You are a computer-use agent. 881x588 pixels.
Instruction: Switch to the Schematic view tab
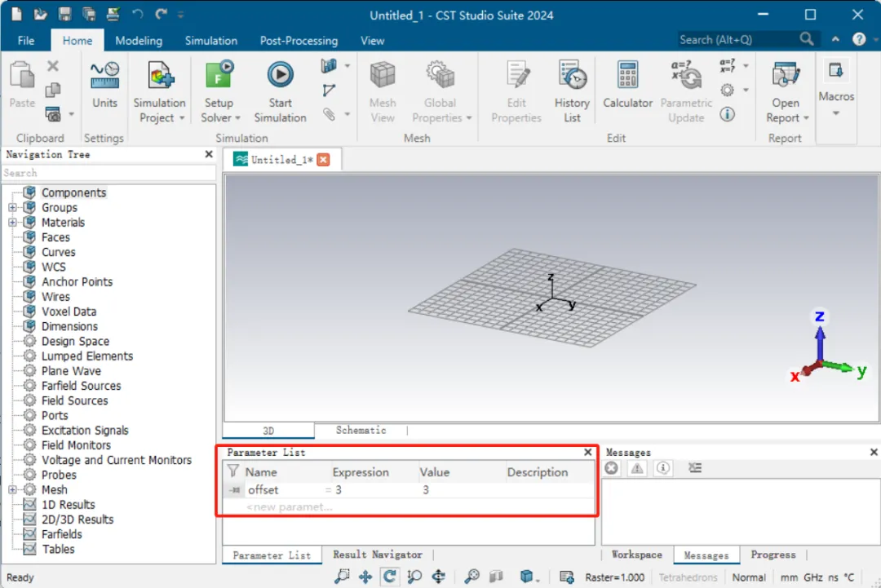click(x=361, y=430)
